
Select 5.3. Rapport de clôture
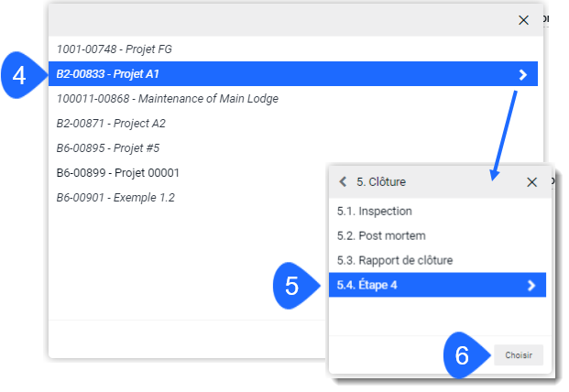[394, 261]
